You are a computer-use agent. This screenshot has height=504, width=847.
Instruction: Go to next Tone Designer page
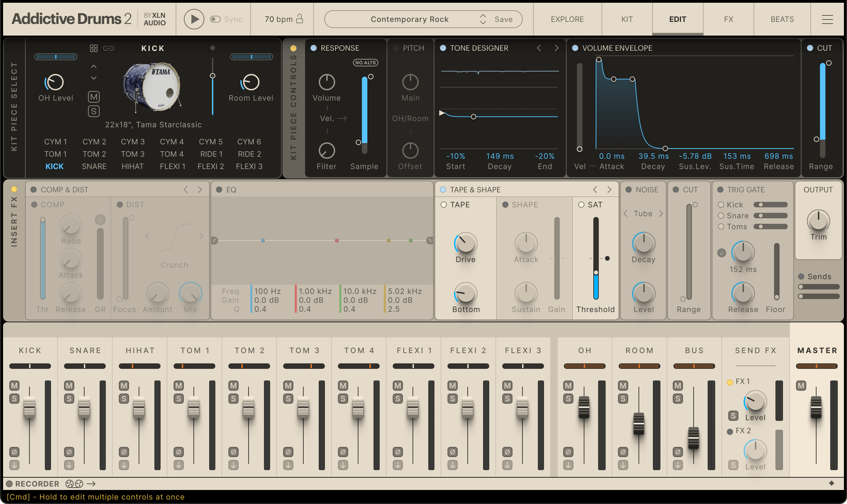[x=556, y=48]
